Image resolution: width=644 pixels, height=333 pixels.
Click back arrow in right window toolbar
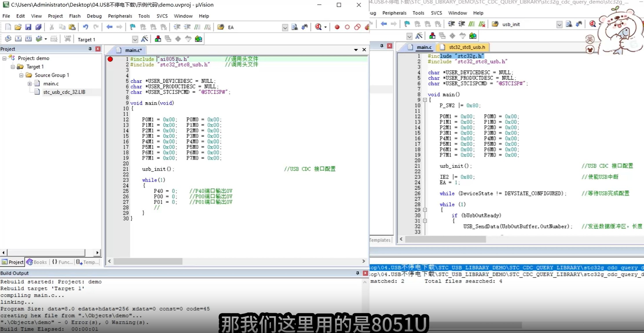[384, 24]
